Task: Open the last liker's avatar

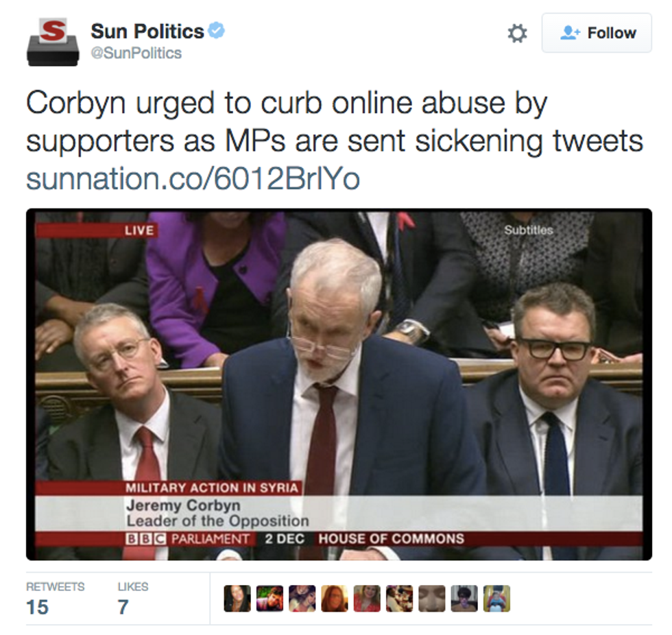Action: (496, 599)
